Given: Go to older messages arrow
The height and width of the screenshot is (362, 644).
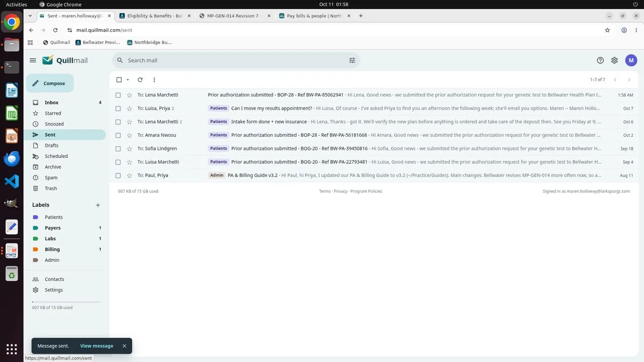Looking at the screenshot, I should 629,79.
